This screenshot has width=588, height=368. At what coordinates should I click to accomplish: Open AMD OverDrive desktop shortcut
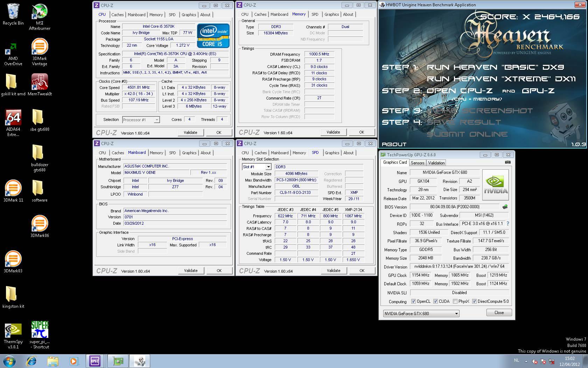pyautogui.click(x=13, y=54)
